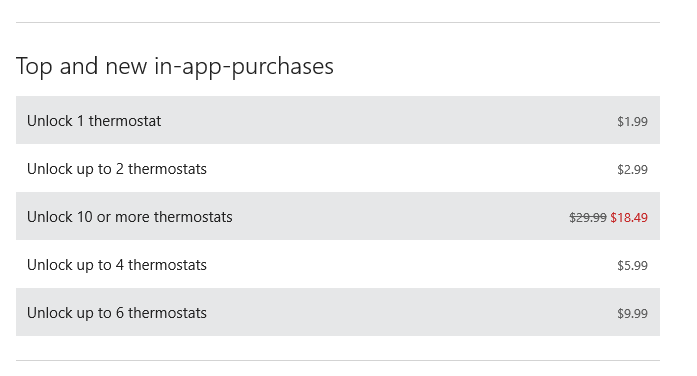Click the word thermostat in the first row
Screen dimensions: 697x376
pyautogui.click(x=125, y=121)
